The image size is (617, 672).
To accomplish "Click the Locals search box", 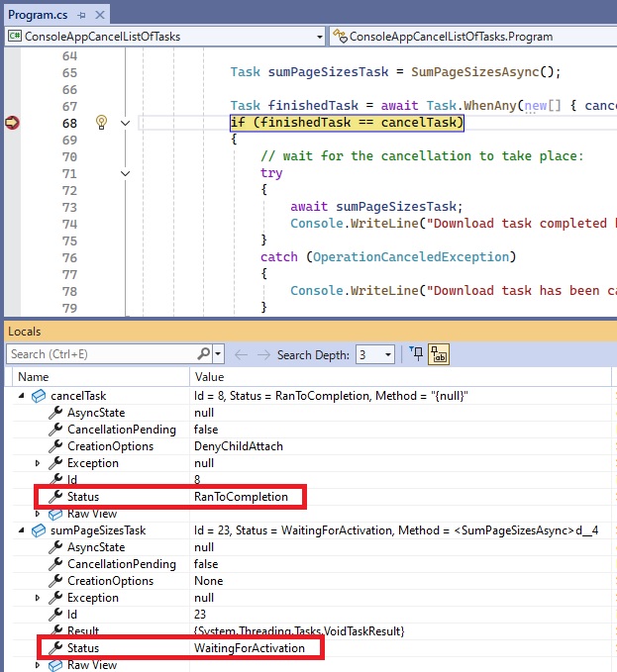I will (x=103, y=354).
